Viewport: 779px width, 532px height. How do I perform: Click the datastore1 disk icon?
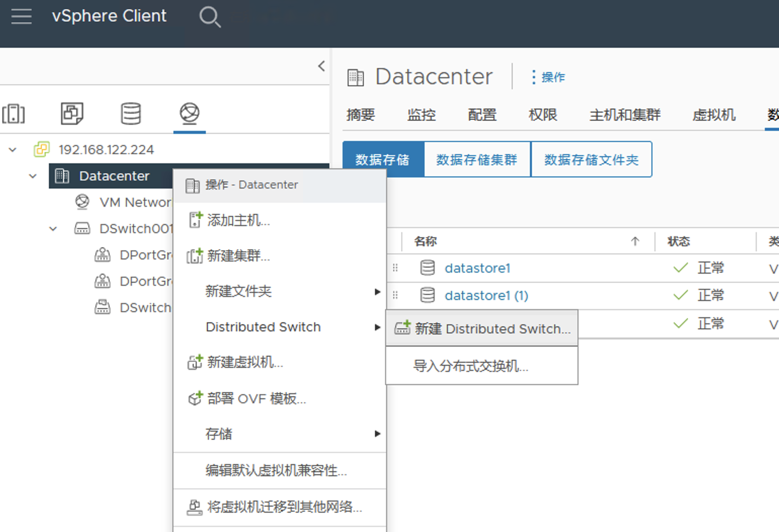[x=427, y=268]
